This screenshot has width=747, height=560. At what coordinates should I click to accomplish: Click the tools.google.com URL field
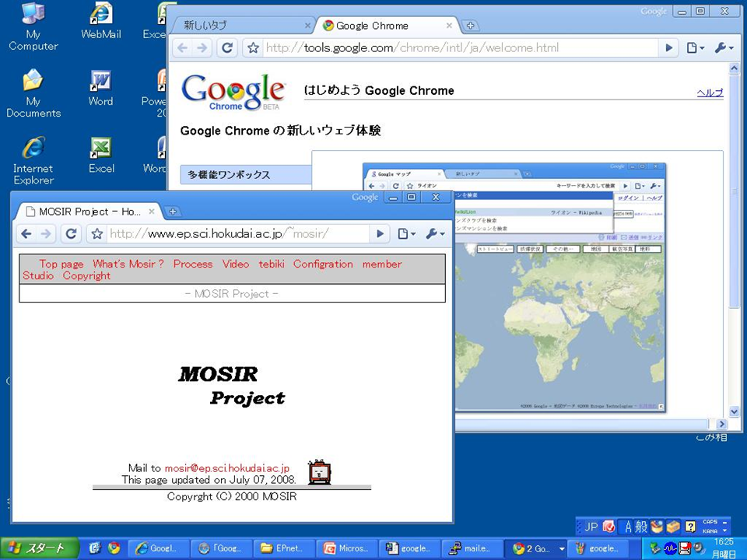pyautogui.click(x=459, y=47)
